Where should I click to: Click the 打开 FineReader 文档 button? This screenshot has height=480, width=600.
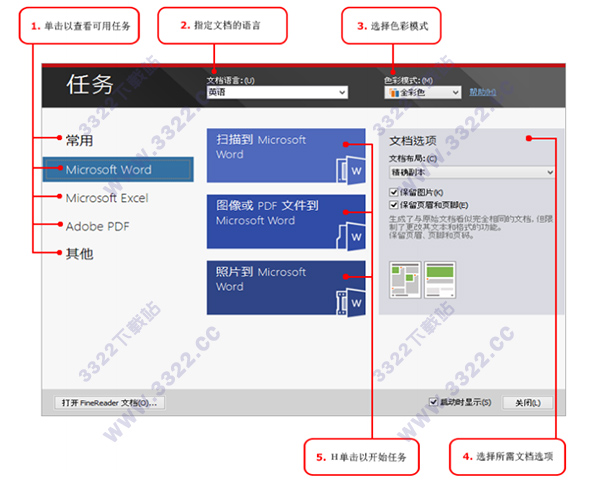(x=109, y=403)
